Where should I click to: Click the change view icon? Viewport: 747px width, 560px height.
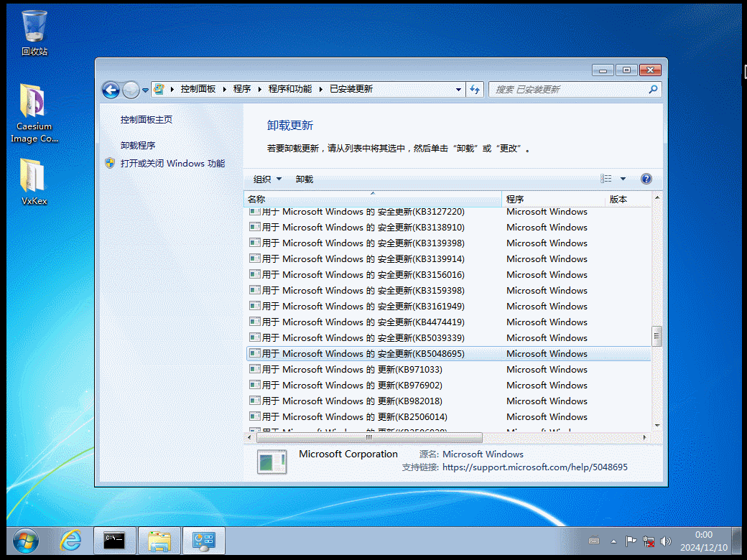click(606, 179)
